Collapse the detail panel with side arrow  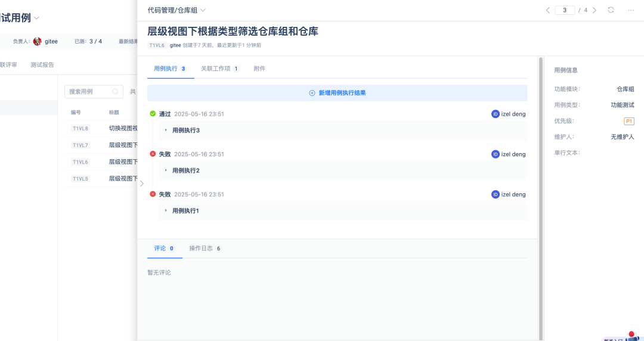(141, 183)
